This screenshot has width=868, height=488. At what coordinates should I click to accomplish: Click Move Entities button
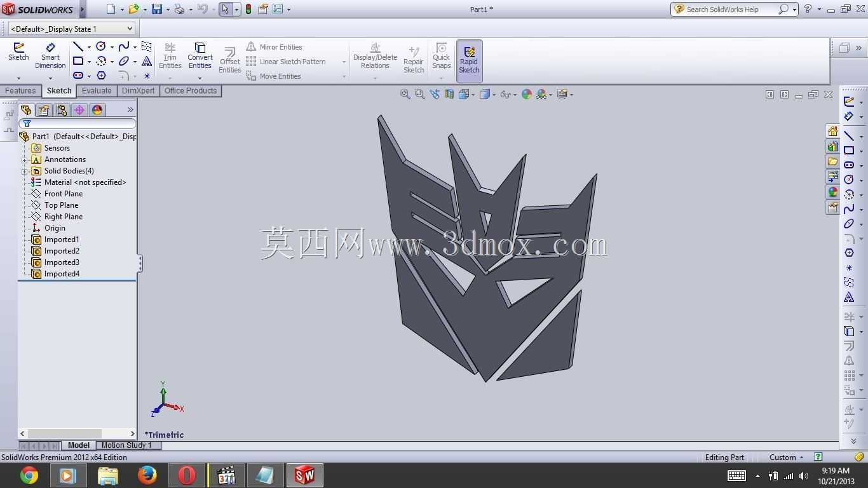(x=274, y=76)
